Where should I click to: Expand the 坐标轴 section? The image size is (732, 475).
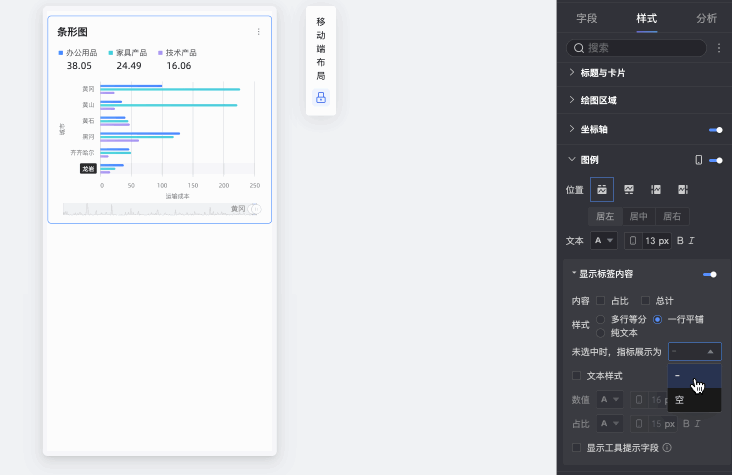tap(572, 129)
